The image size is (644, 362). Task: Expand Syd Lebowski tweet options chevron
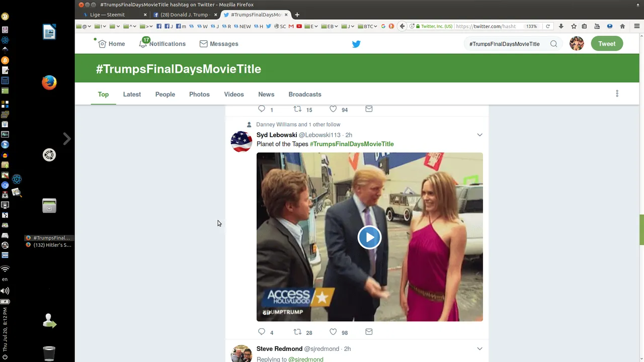479,135
